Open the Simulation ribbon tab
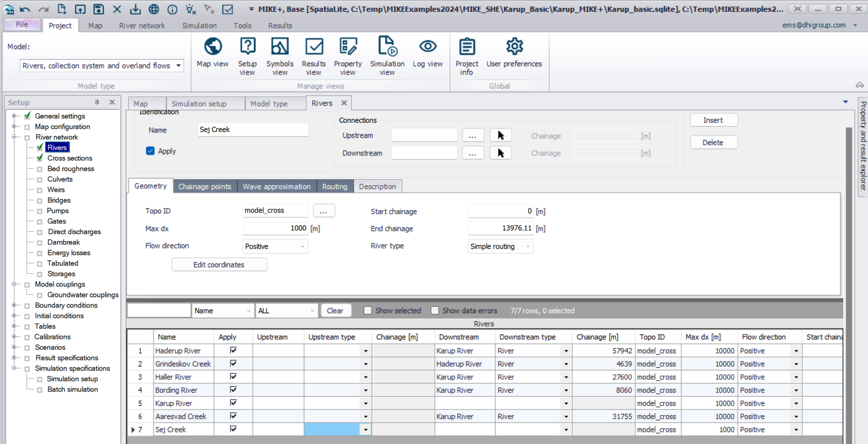 point(199,25)
